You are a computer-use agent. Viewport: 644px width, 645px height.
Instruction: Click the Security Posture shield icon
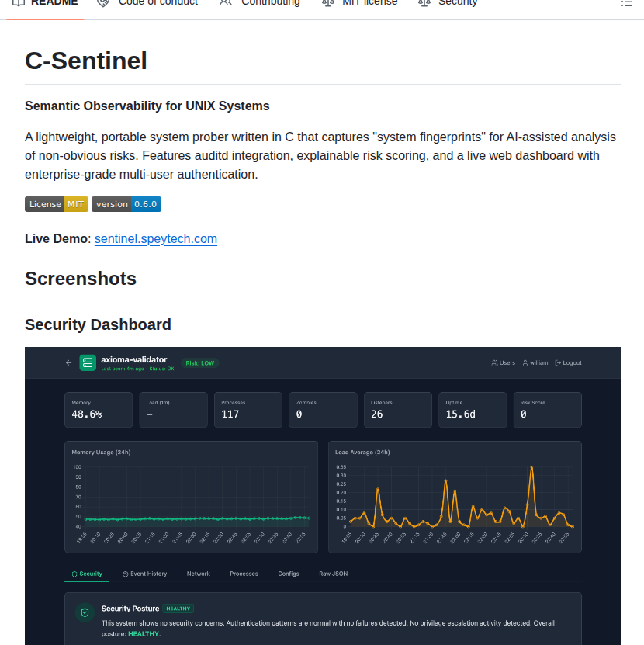(85, 612)
